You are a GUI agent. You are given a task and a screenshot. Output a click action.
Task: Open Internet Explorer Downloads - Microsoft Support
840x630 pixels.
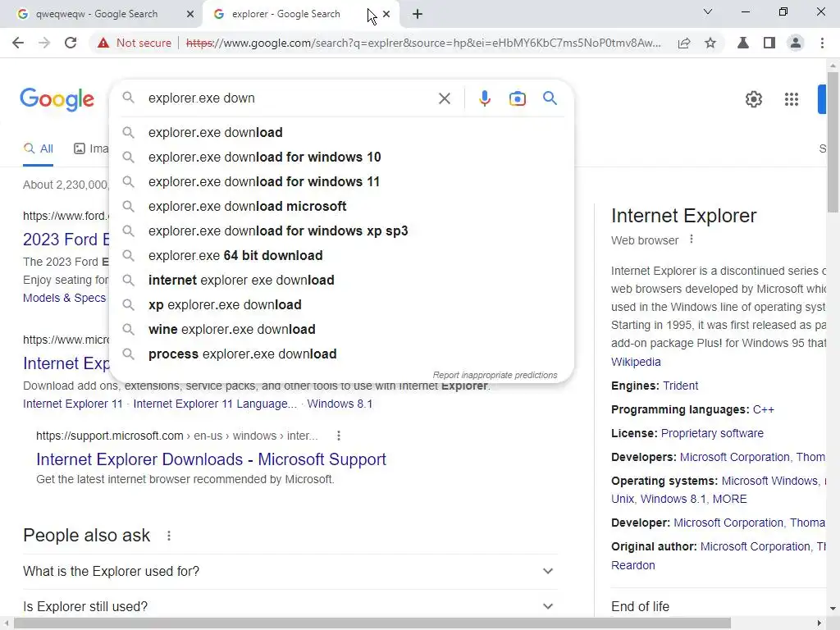pyautogui.click(x=211, y=459)
